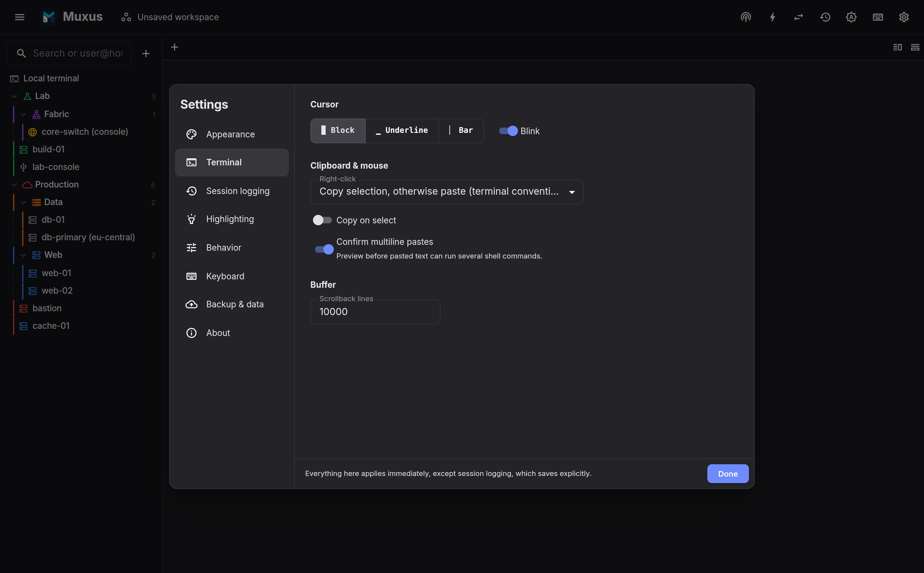The height and width of the screenshot is (573, 924).
Task: Click the Muxus logo icon
Action: click(49, 17)
